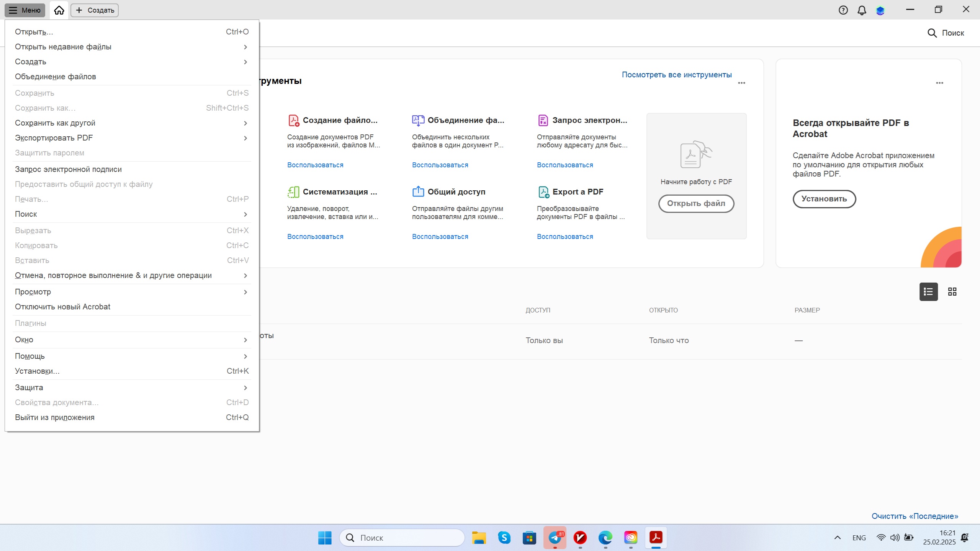Expand the Создать submenu in the menu
980x551 pixels.
(x=132, y=62)
